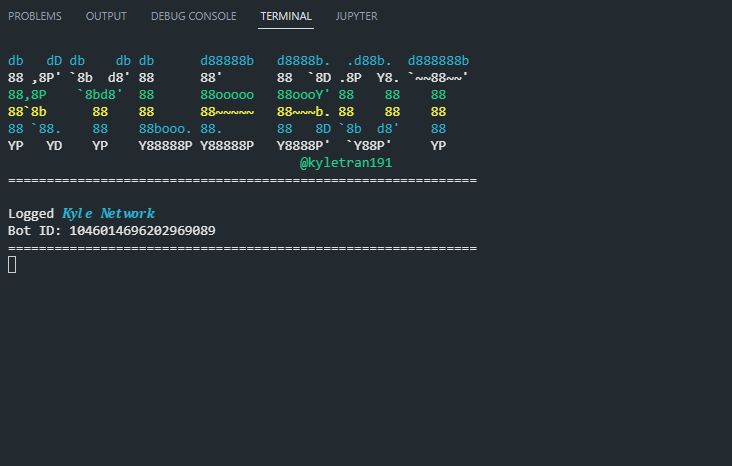Click the Bot ID number 1046014696202969089
The width and height of the screenshot is (732, 466).
[x=142, y=231]
